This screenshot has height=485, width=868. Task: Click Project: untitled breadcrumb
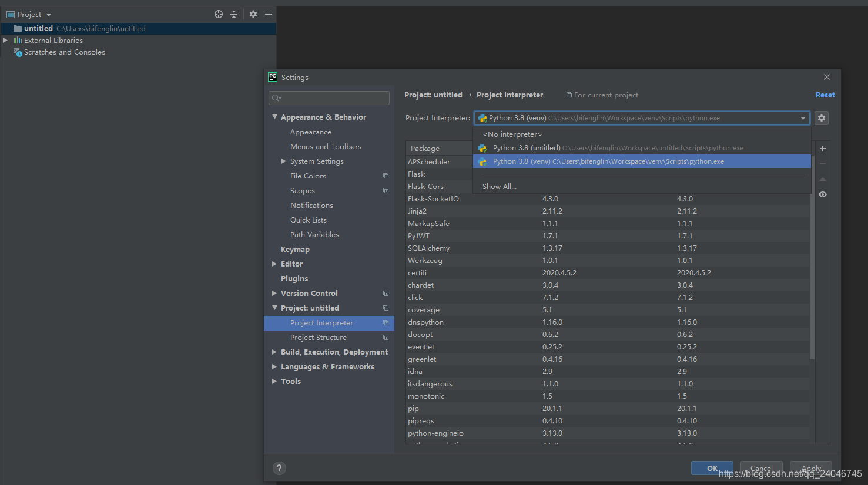pos(433,95)
